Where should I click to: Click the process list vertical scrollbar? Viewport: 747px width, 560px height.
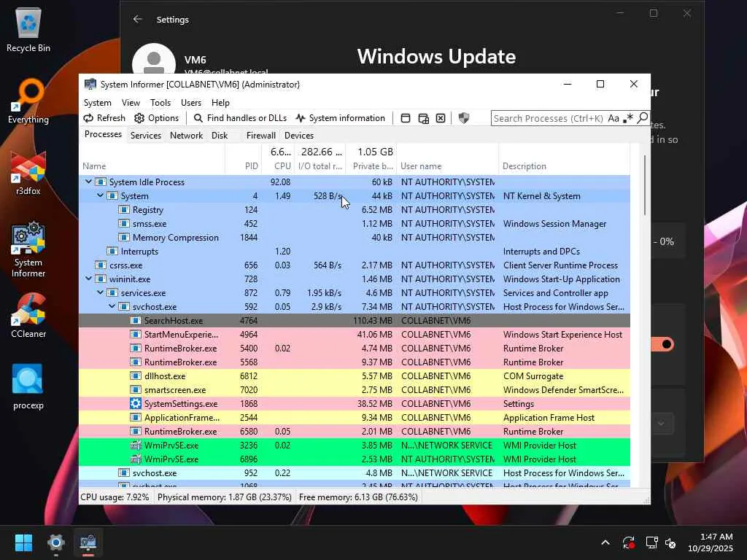645,184
